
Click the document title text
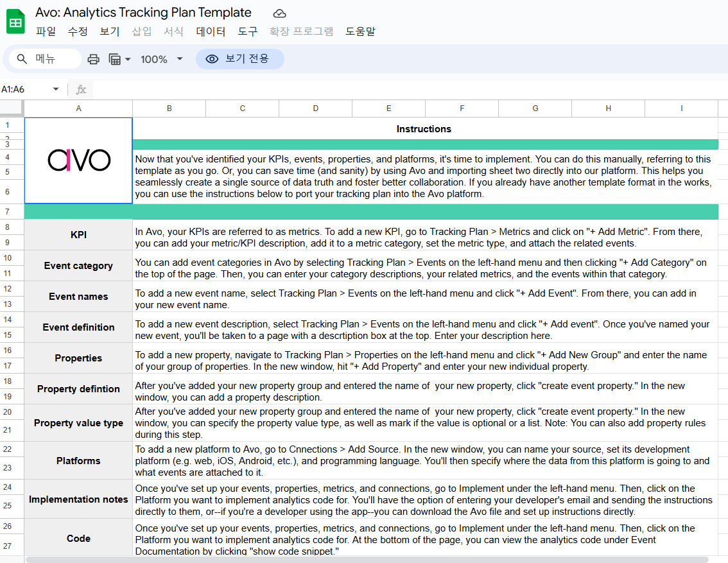(143, 13)
